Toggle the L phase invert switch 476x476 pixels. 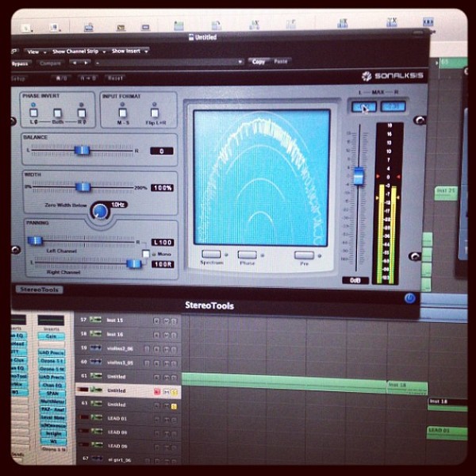[33, 113]
